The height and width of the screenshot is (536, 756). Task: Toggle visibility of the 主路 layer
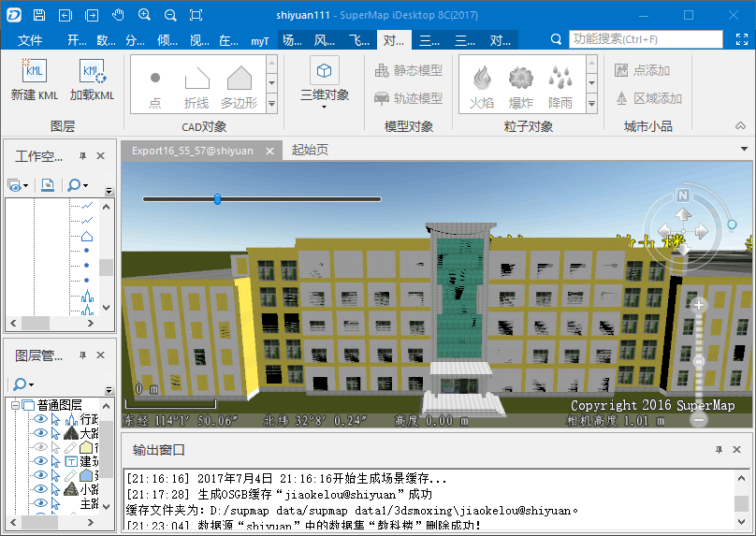pyautogui.click(x=40, y=502)
